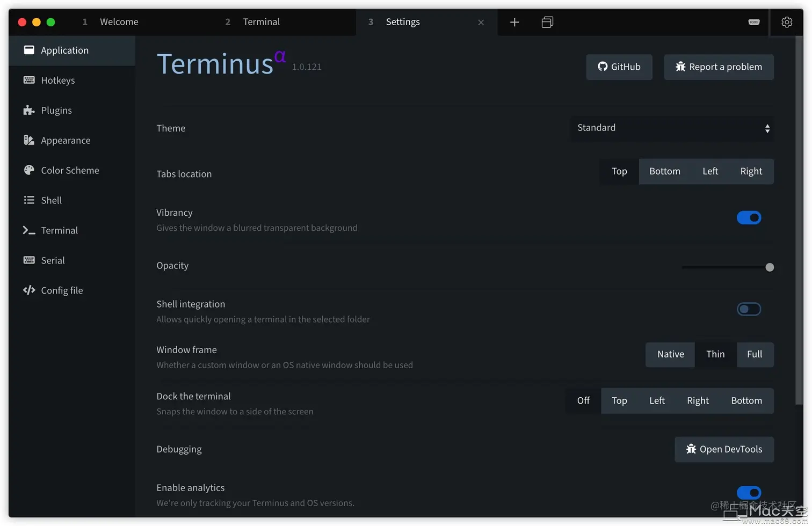Screen dimensions: 812x526
Task: Open the GitHub page button
Action: click(x=619, y=67)
